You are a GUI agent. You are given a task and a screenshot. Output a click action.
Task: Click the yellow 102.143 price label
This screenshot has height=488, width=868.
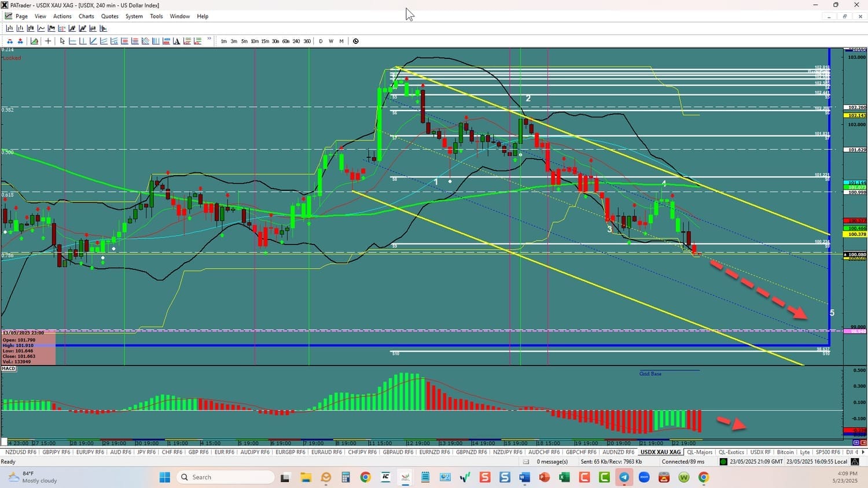[856, 116]
